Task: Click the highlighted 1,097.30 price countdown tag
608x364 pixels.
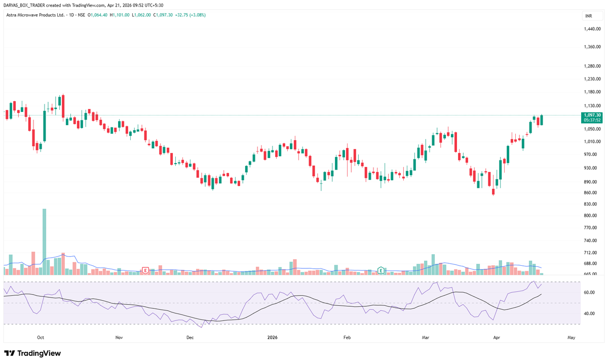Action: pos(591,117)
